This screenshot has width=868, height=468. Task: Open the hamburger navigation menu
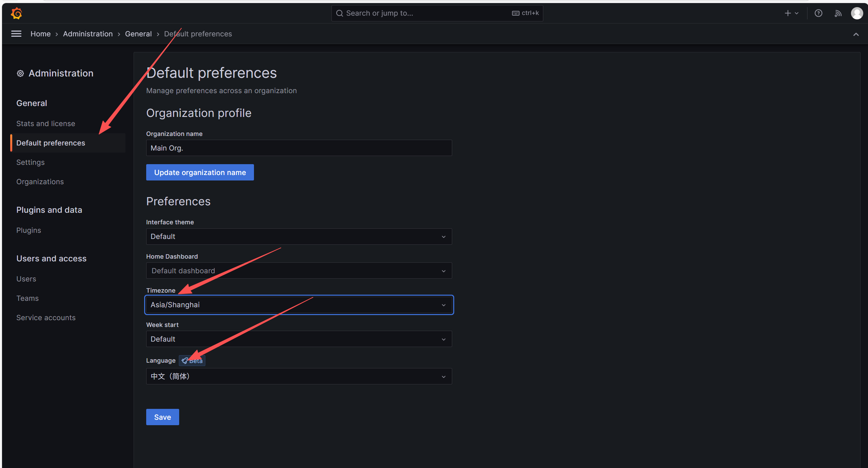point(16,34)
